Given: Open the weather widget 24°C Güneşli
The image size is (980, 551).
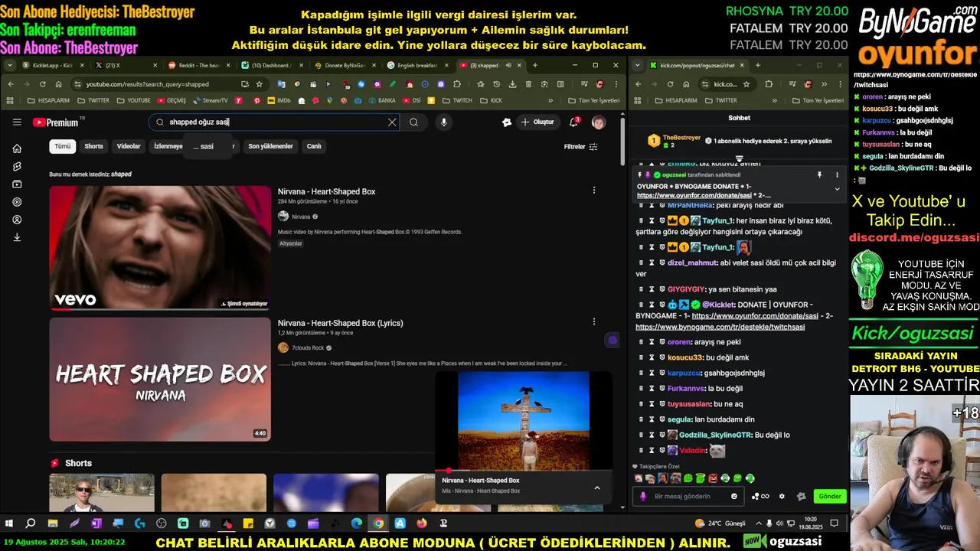Looking at the screenshot, I should (720, 523).
